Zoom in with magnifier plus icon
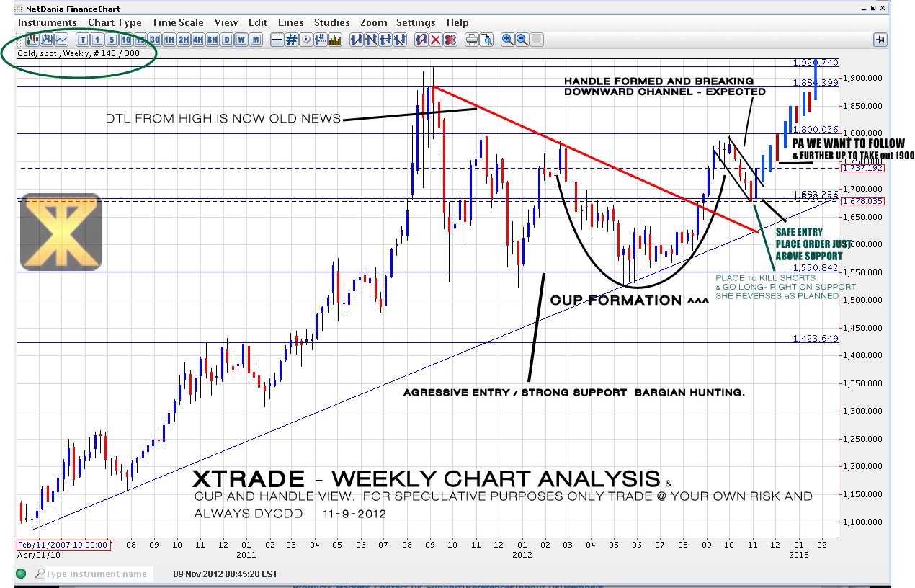The height and width of the screenshot is (588, 915). [x=508, y=40]
